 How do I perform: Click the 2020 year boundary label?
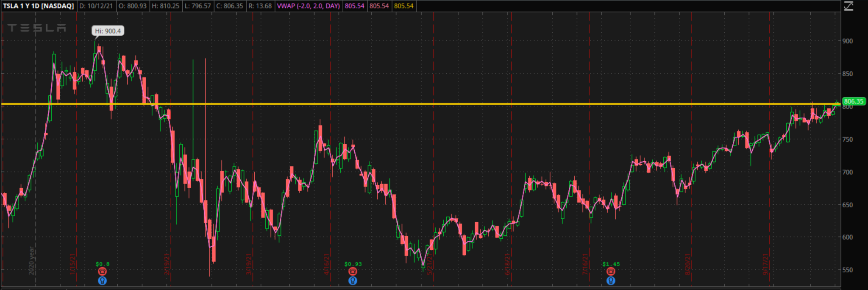[32, 261]
